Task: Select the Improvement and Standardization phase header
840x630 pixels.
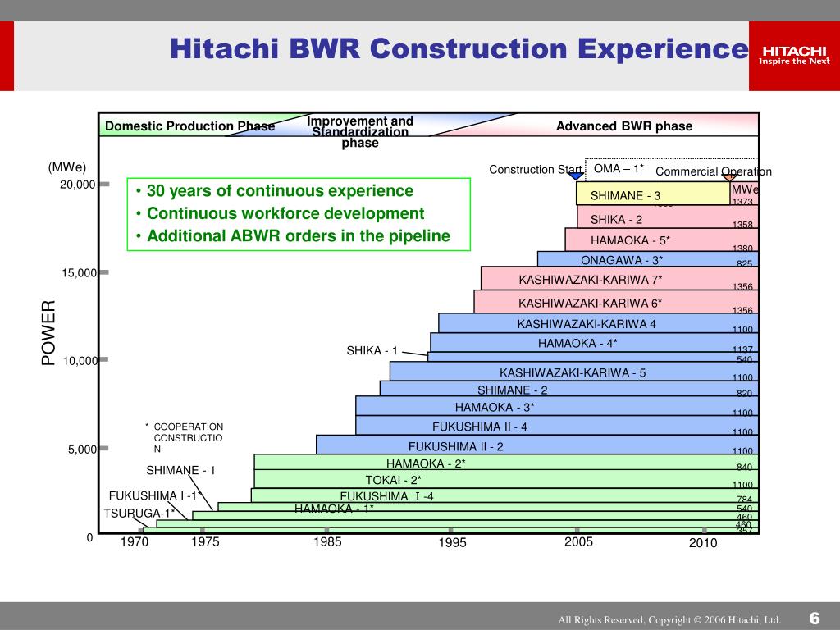Action: pyautogui.click(x=360, y=132)
